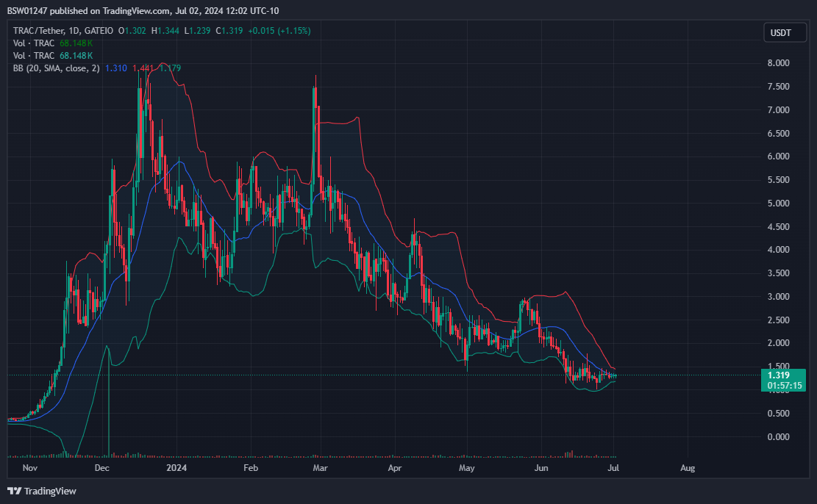Click the 3.500 price axis label
Screen dimensions: 817x504
[779, 273]
